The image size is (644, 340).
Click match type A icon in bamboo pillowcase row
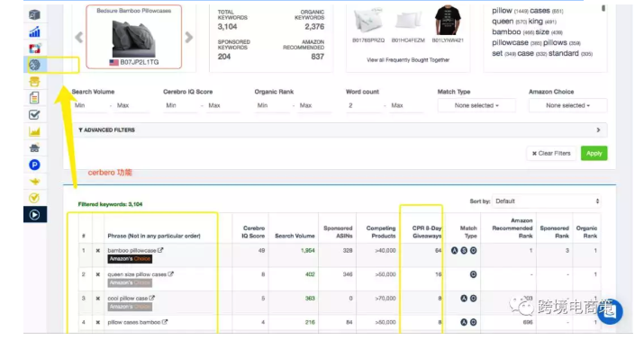pyautogui.click(x=454, y=251)
